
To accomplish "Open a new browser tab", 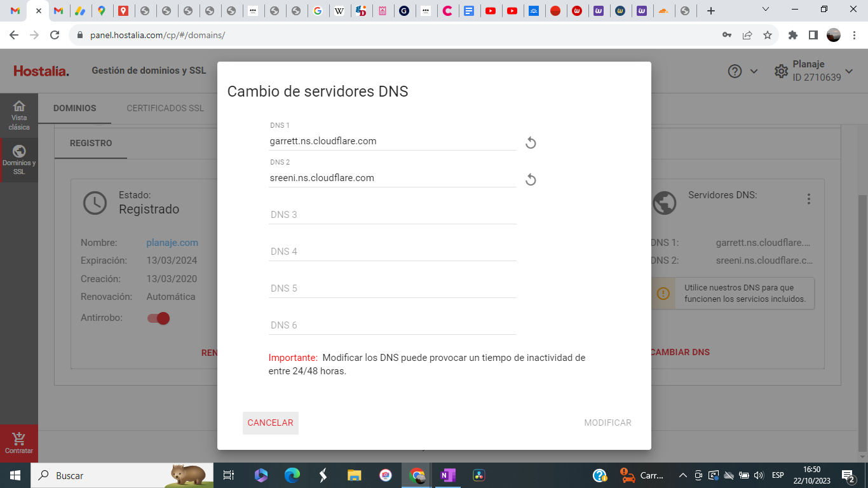I will tap(711, 11).
